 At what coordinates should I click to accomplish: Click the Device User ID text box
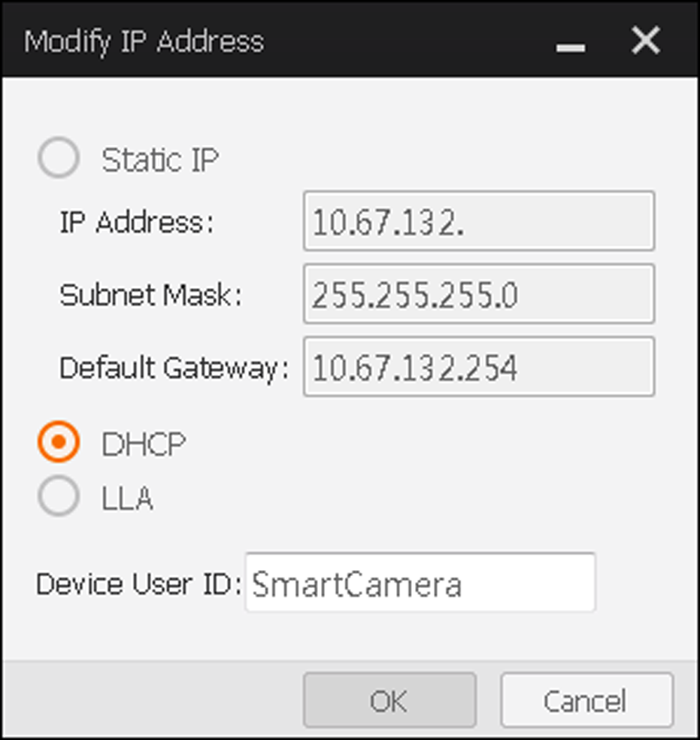click(420, 583)
